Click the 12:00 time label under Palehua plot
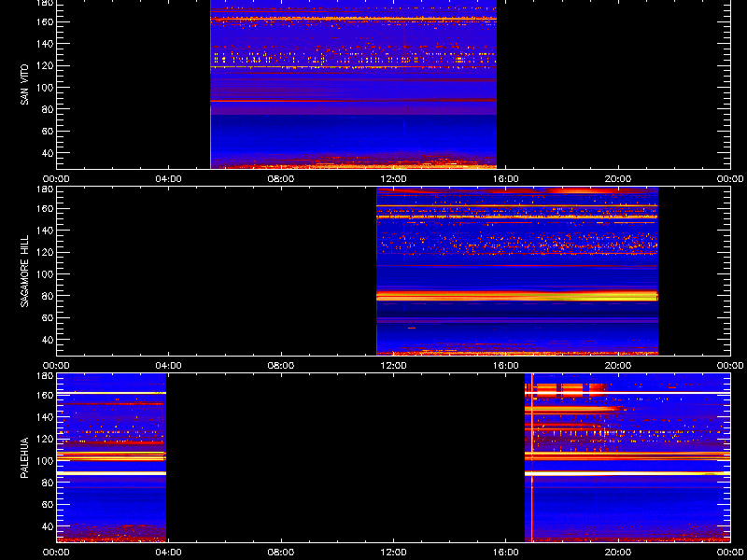Image resolution: width=747 pixels, height=560 pixels. [x=393, y=553]
